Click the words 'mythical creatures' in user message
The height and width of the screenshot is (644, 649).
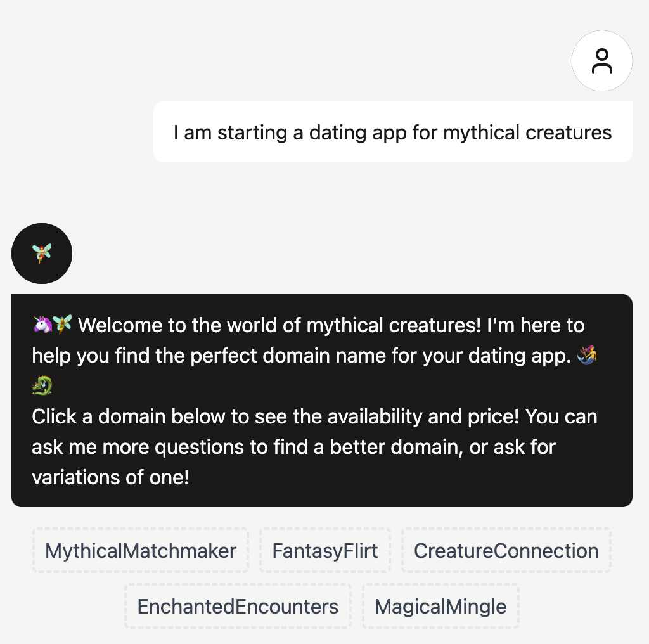pyautogui.click(x=527, y=132)
